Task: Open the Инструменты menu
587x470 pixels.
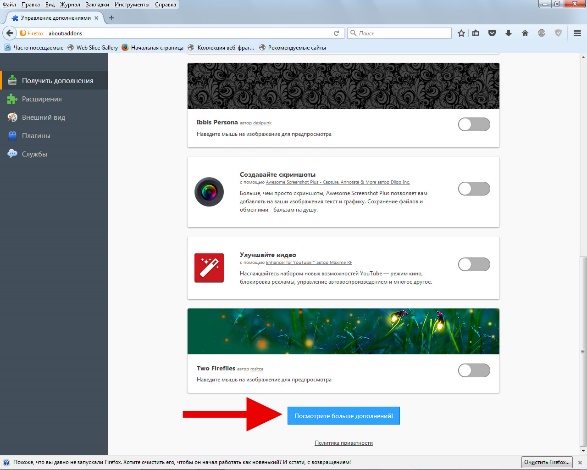Action: pyautogui.click(x=131, y=4)
